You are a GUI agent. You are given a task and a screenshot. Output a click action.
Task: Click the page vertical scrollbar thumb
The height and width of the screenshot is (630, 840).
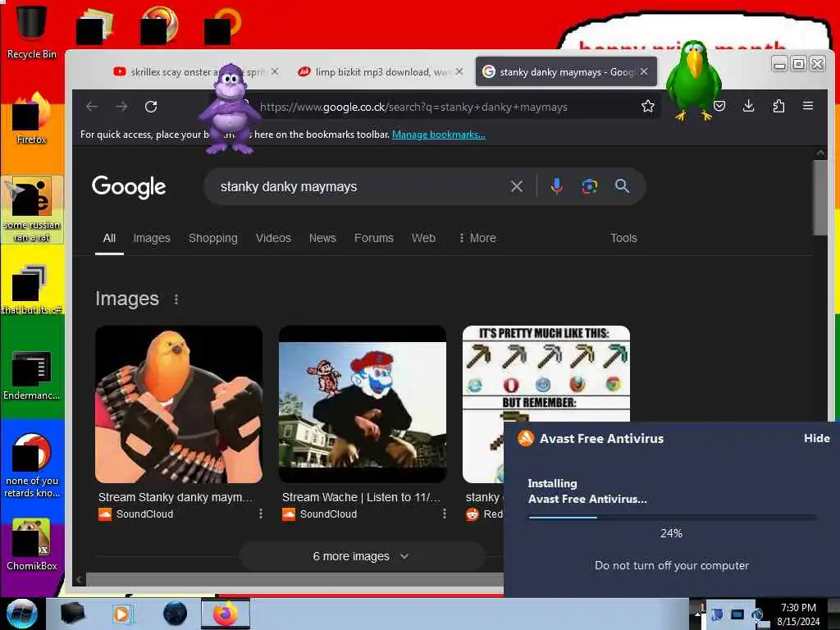pos(820,197)
